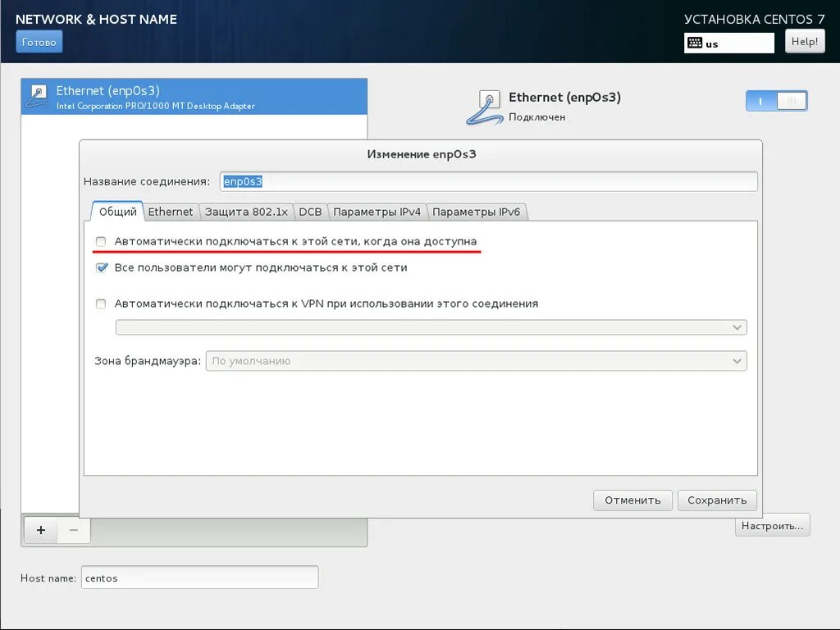
Task: Open the Параметры IPv4 tab
Action: click(377, 212)
